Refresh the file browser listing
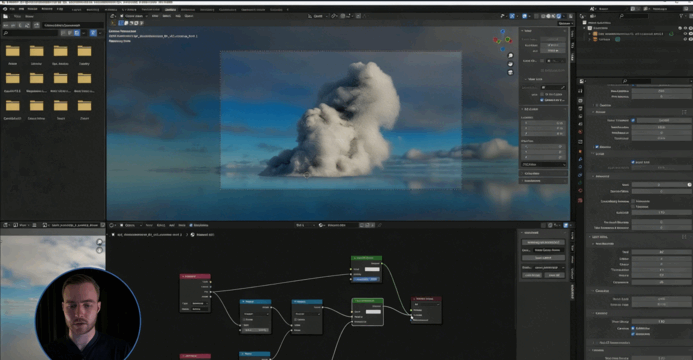The width and height of the screenshot is (693, 360). (x=28, y=25)
